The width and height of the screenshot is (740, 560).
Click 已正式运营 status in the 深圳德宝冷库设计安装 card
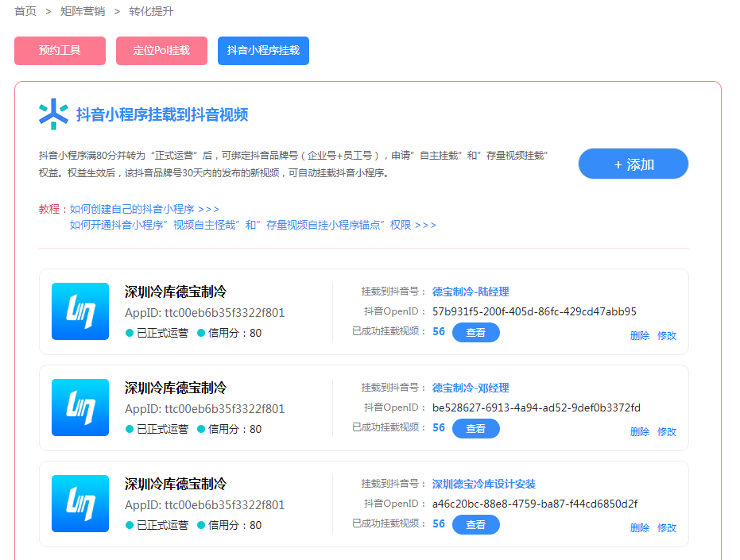(157, 525)
